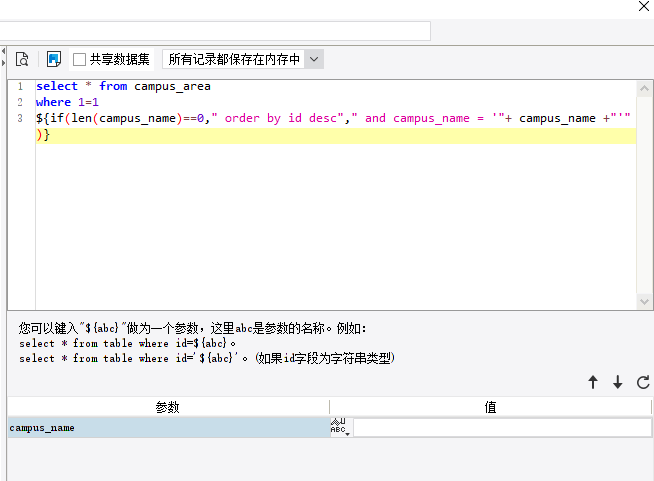Click the move parameter up arrow

(x=593, y=382)
